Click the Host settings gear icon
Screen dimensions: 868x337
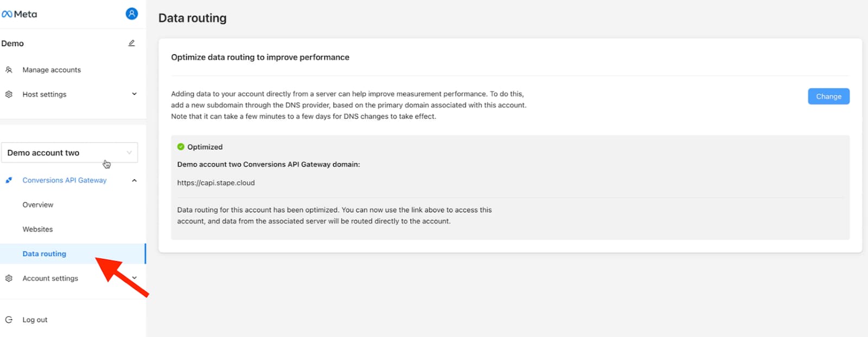pyautogui.click(x=9, y=94)
